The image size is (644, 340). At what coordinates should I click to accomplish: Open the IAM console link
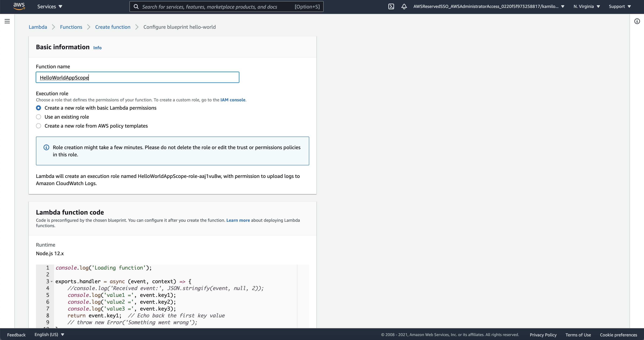(x=232, y=100)
